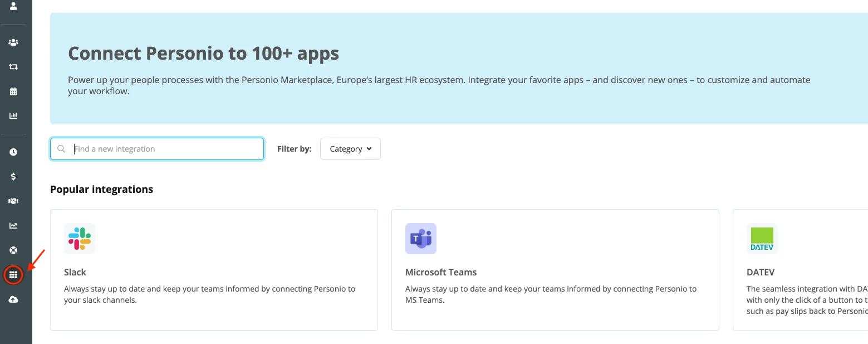Viewport: 868px width, 344px height.
Task: Click the DATEV logo icon
Action: coord(762,239)
